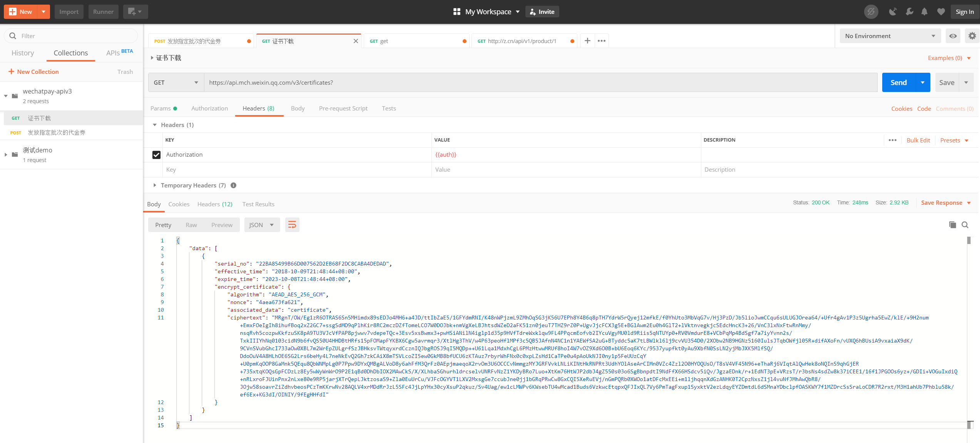Click the environment quick look eye icon
Viewport: 980px width, 443px height.
click(x=953, y=36)
